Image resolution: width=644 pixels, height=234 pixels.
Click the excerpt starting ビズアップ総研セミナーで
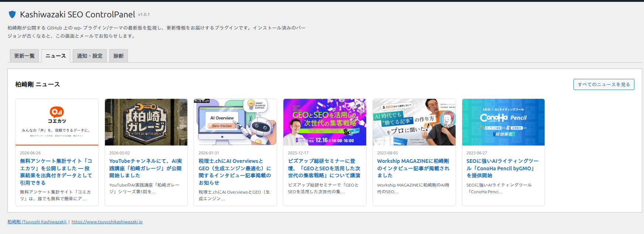tap(324, 188)
